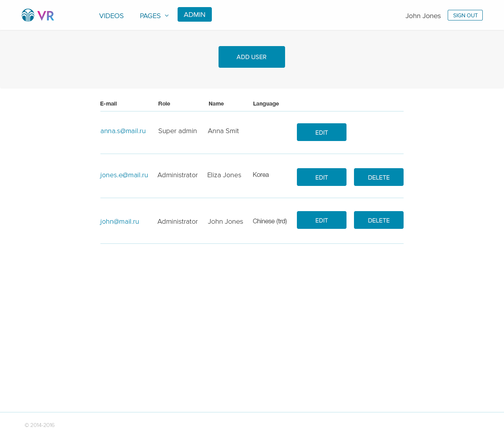
Task: Click the Name column header
Action: tap(216, 104)
